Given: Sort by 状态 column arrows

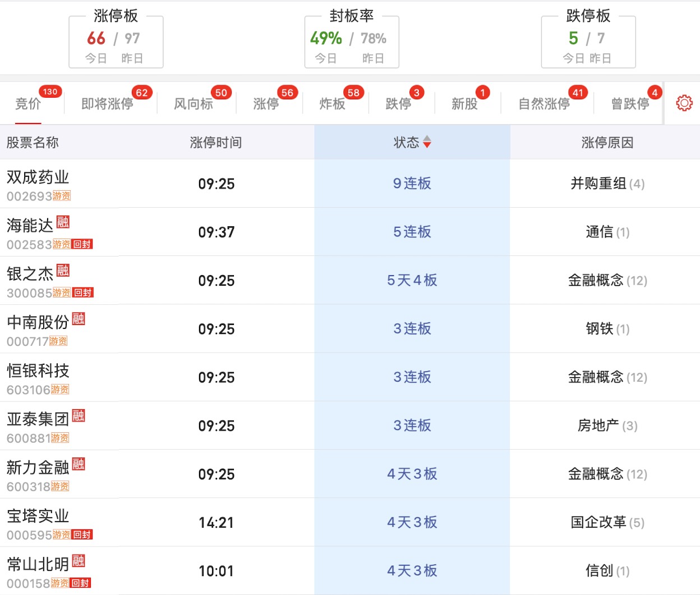Looking at the screenshot, I should [427, 143].
